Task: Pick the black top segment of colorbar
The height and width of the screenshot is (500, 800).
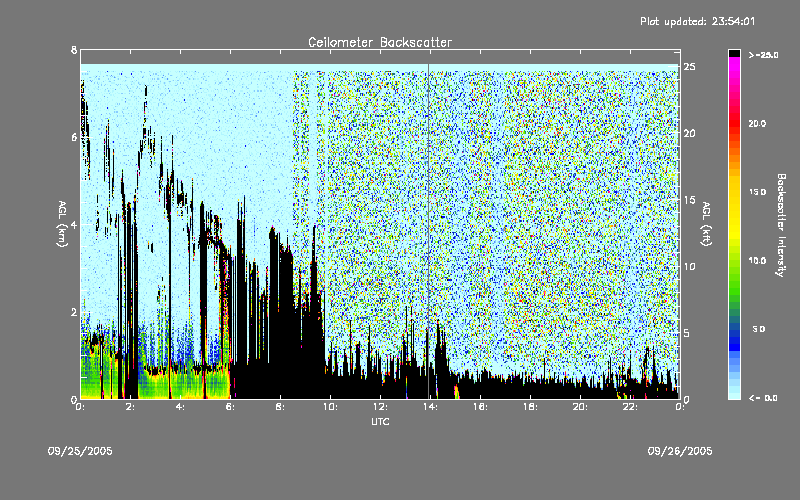Action: 734,53
